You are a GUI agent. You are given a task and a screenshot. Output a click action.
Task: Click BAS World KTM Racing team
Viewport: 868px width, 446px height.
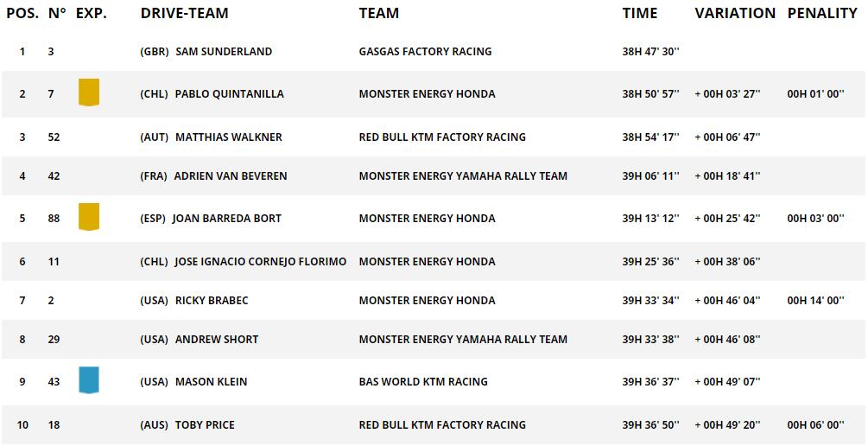(423, 382)
